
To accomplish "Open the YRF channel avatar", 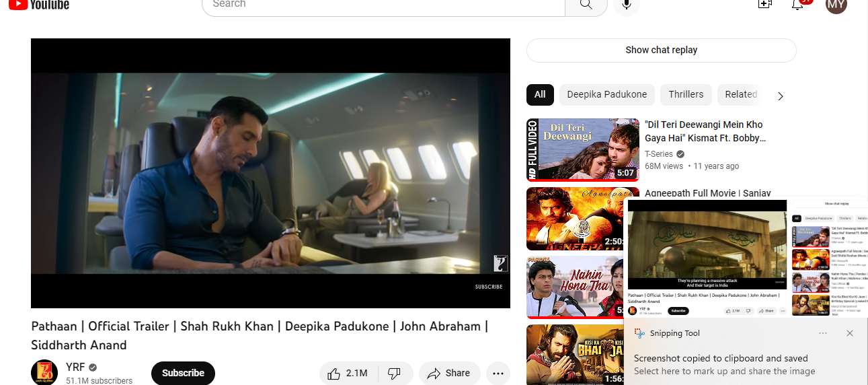I will [x=44, y=373].
